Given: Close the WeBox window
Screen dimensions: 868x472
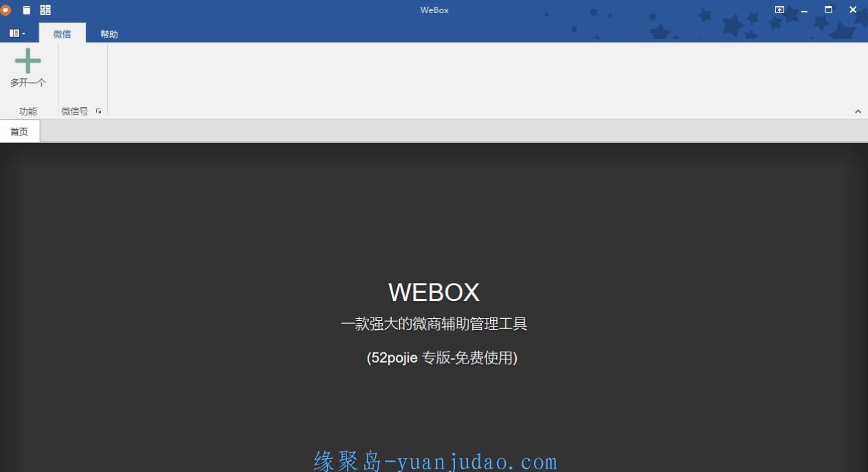Looking at the screenshot, I should [853, 10].
